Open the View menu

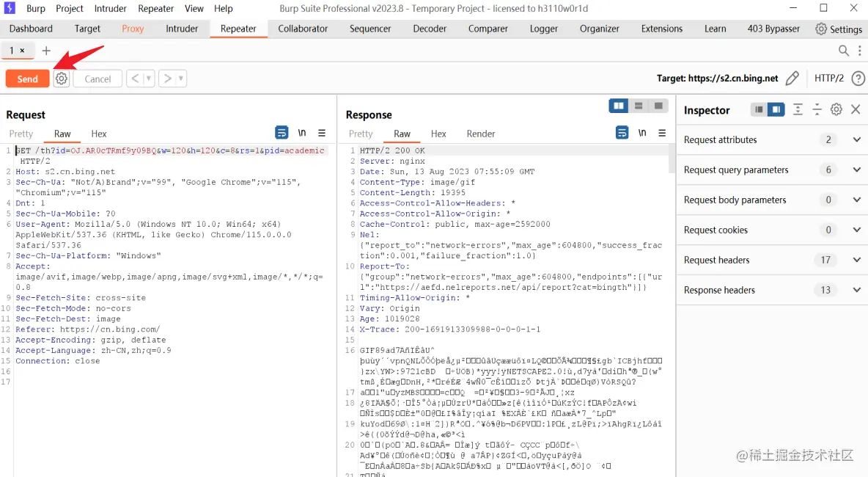[194, 8]
